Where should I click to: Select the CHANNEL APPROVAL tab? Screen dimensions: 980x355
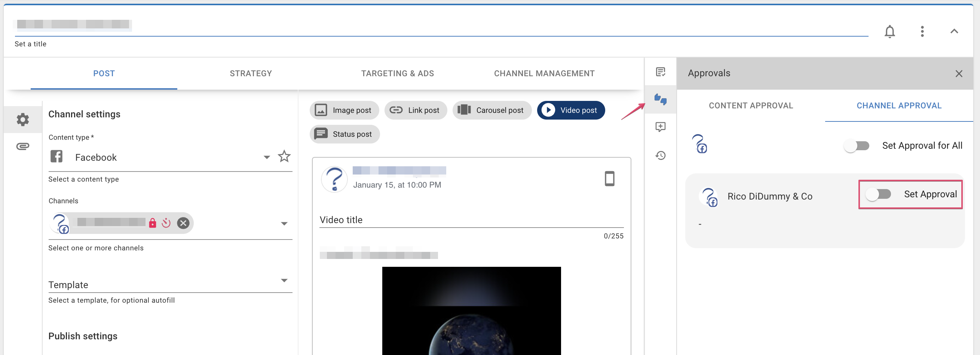[898, 106]
